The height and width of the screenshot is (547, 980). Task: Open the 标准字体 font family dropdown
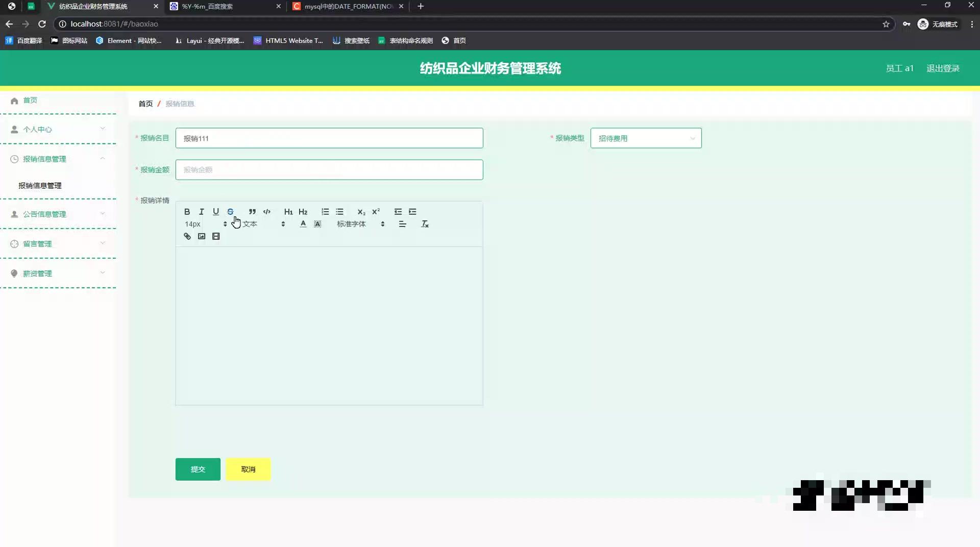[360, 224]
